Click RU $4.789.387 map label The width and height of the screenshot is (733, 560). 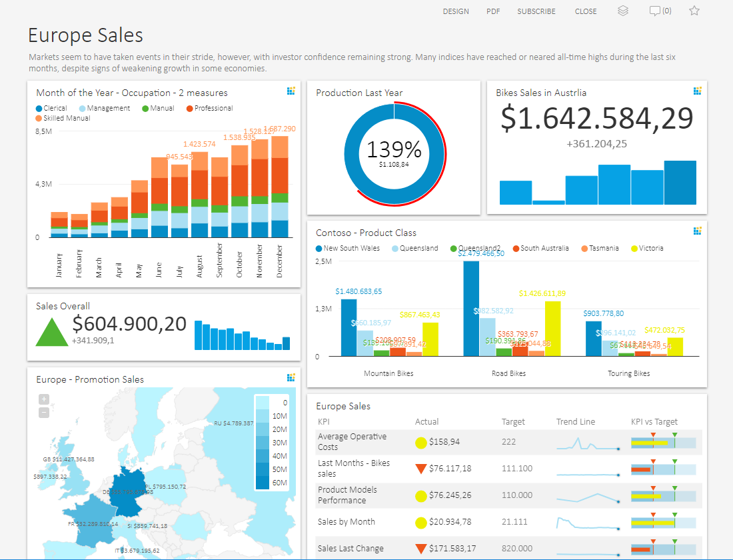click(x=234, y=423)
